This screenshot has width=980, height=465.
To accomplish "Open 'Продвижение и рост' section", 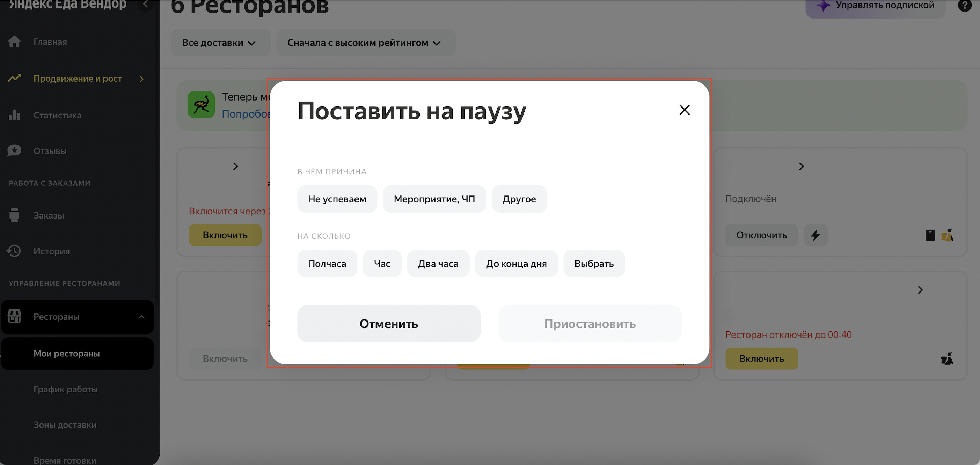I will click(x=78, y=79).
